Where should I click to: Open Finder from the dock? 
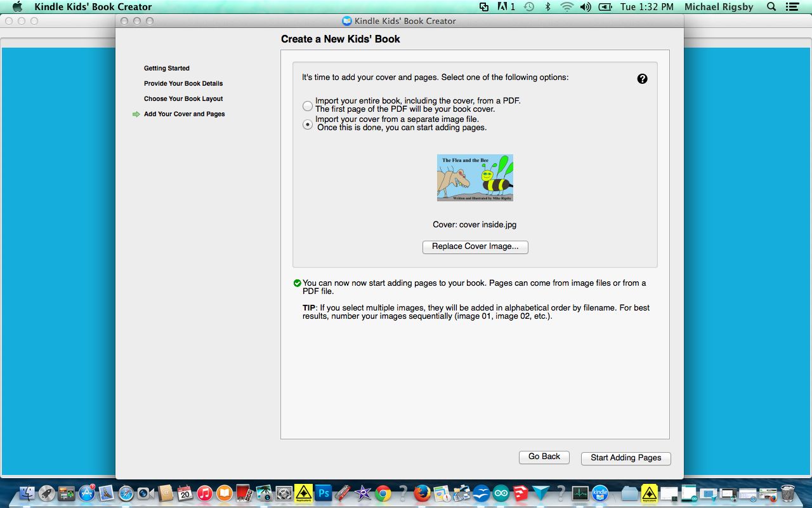pos(27,493)
